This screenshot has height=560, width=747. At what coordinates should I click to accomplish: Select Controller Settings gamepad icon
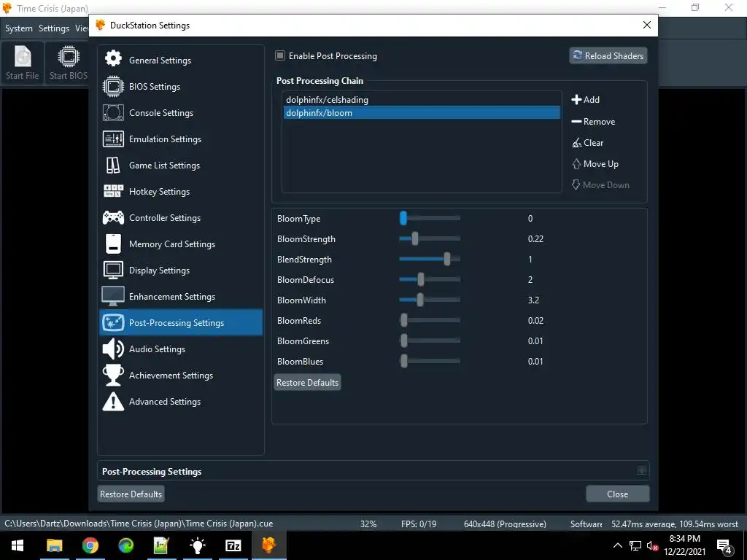(113, 217)
